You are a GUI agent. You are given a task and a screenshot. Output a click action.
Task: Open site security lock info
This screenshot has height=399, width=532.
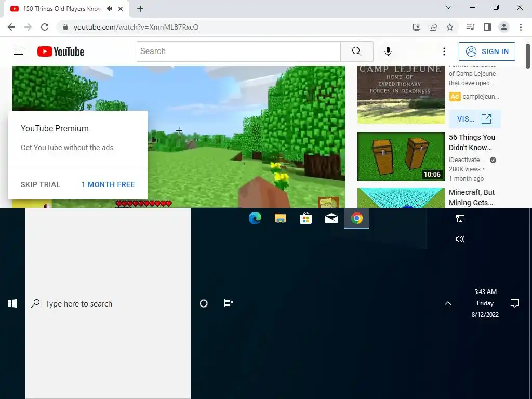(x=65, y=27)
